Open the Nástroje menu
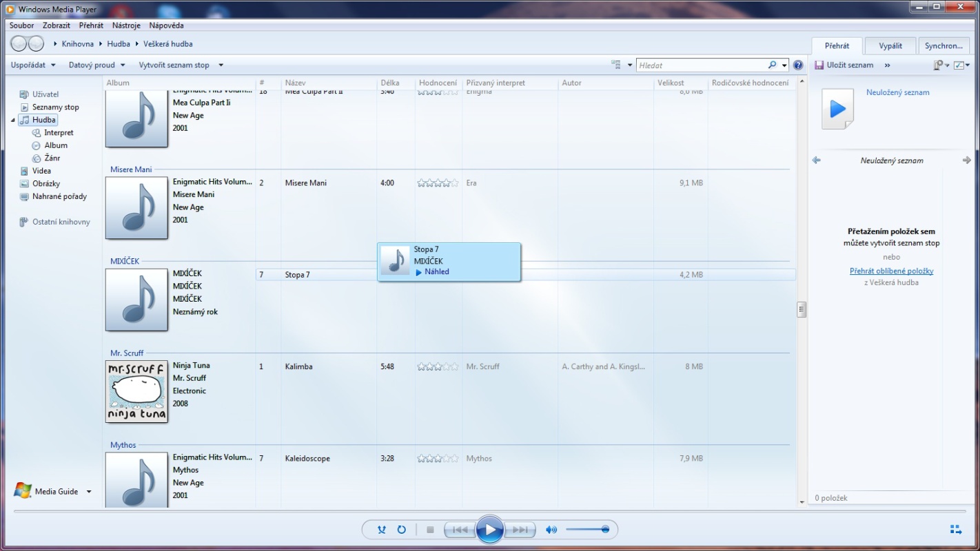Viewport: 980px width, 551px height. (126, 25)
